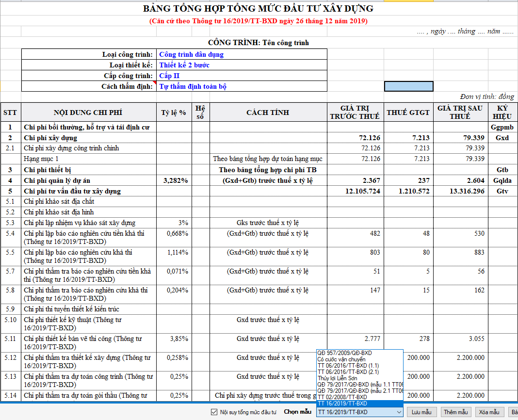
Task: Click the THUẾ GTGT column header
Action: coord(409,113)
